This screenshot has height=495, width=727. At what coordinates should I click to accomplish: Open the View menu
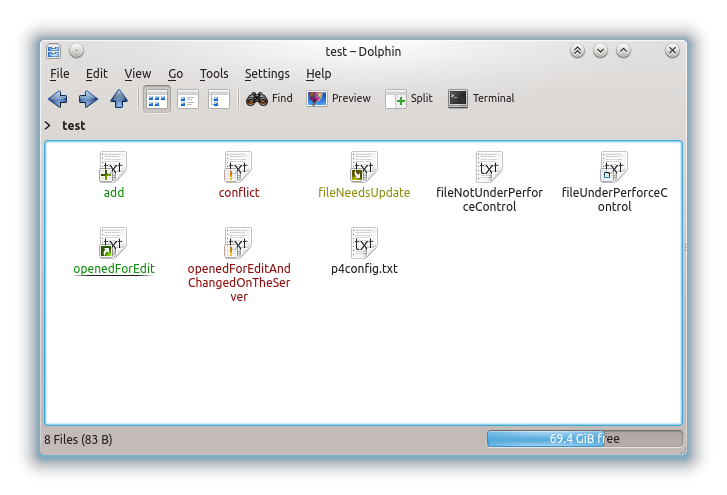pyautogui.click(x=137, y=74)
